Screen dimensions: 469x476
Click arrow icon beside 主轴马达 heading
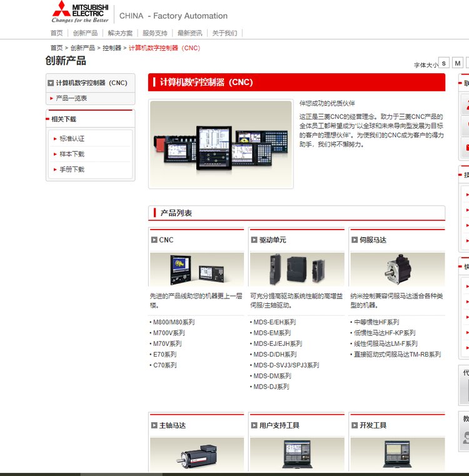coord(154,425)
